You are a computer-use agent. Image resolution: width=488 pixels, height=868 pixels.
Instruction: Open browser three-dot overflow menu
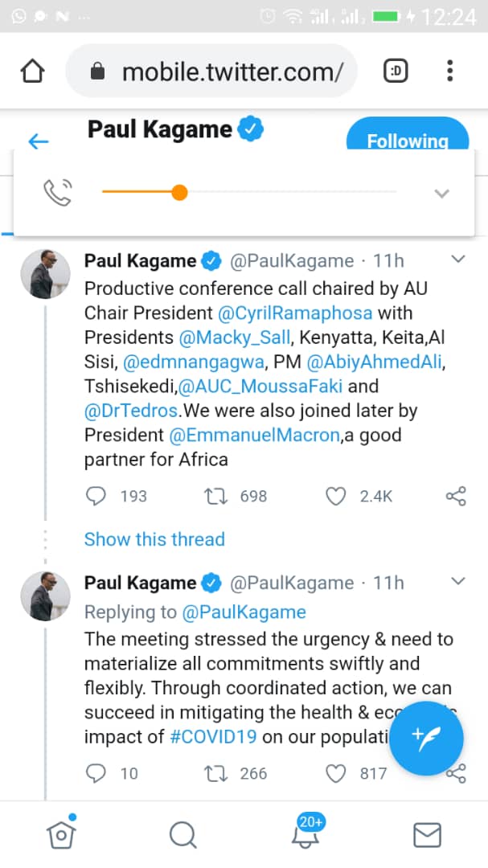[450, 72]
